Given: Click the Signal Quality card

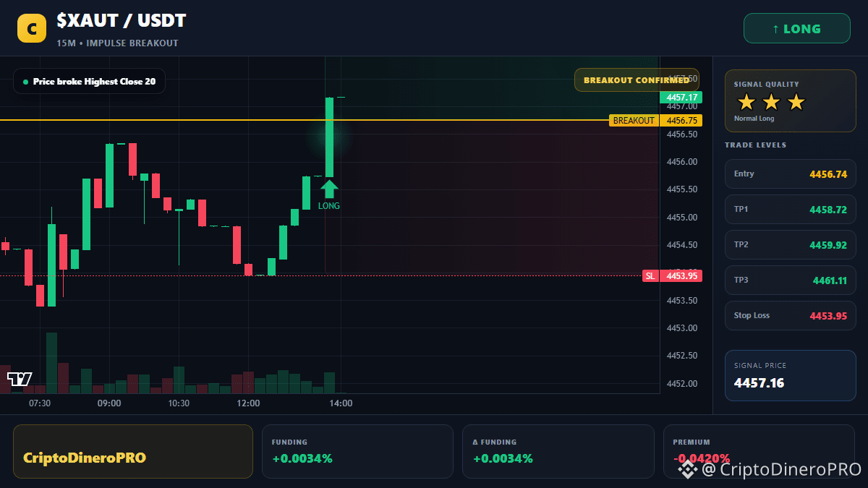Looking at the screenshot, I should click(x=791, y=100).
